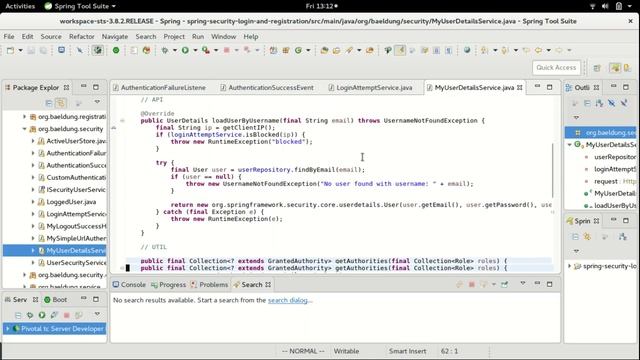
Task: Click the Open Perspective icon near Quick Access
Action: (597, 68)
